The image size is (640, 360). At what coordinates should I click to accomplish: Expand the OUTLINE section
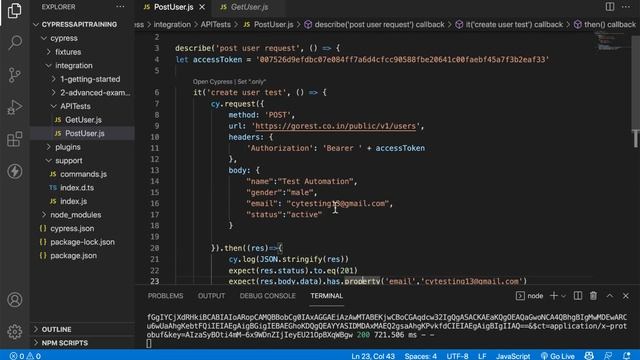pyautogui.click(x=56, y=329)
